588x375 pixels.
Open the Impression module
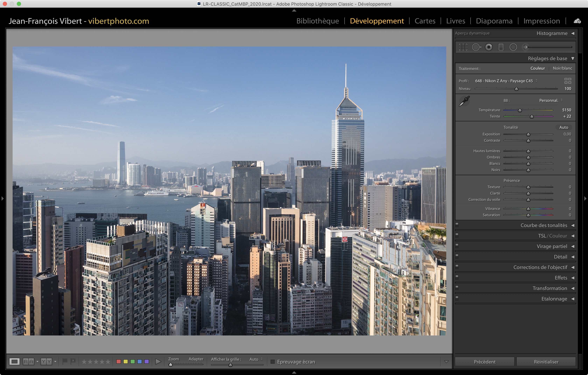(541, 21)
